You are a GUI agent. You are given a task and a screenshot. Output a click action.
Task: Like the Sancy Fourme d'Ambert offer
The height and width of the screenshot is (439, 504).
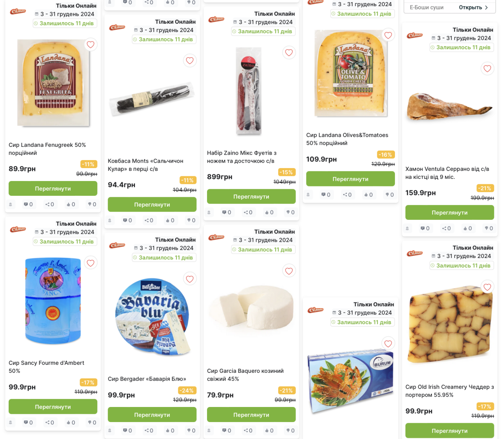(x=71, y=422)
